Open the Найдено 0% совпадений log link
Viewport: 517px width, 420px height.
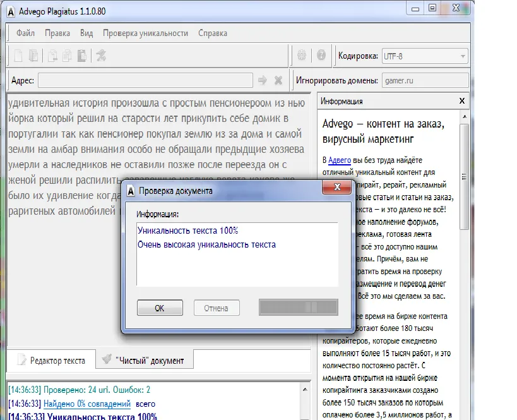(87, 404)
